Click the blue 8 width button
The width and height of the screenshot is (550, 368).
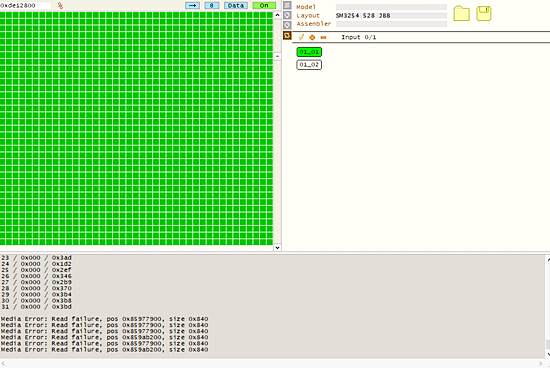click(x=212, y=5)
